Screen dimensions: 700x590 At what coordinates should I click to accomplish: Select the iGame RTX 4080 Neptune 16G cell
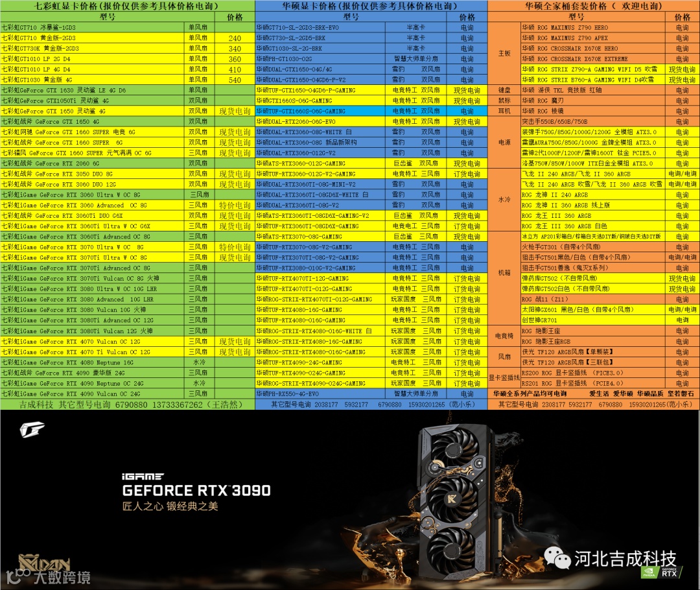(93, 362)
